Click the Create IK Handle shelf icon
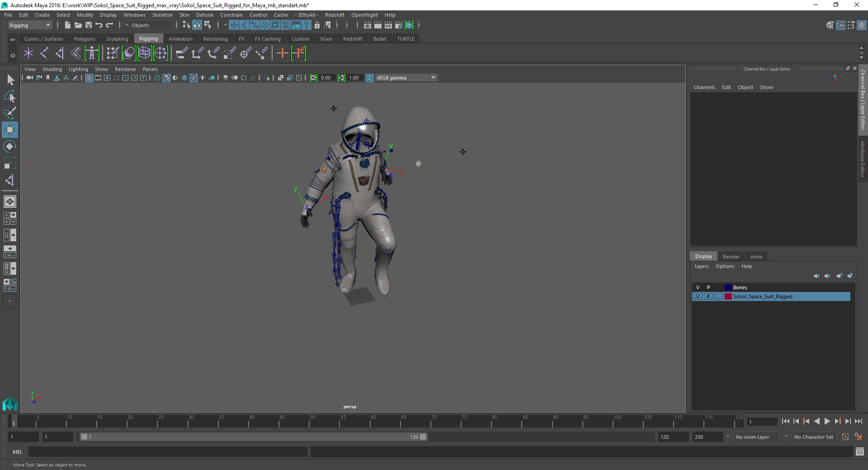 pos(60,53)
